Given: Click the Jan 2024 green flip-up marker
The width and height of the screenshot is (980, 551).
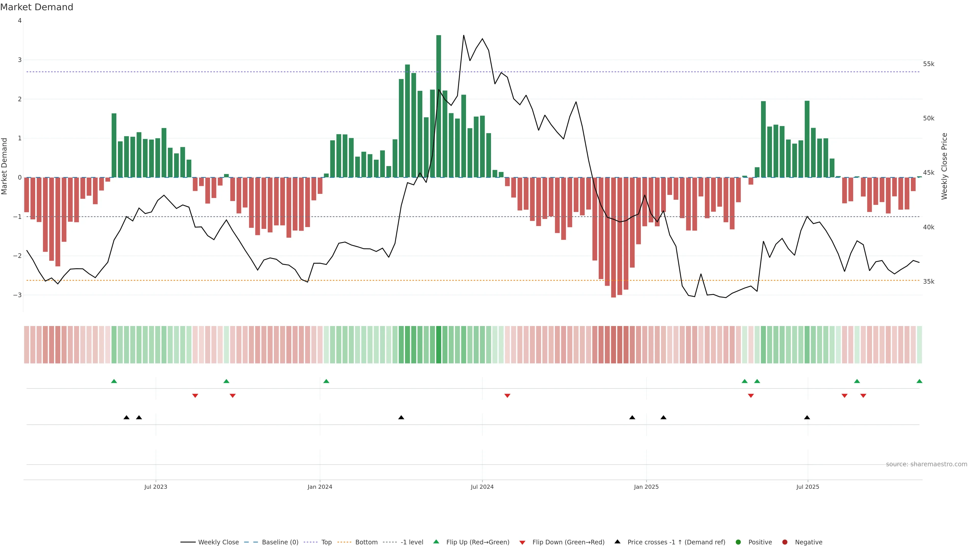Looking at the screenshot, I should click(x=326, y=381).
